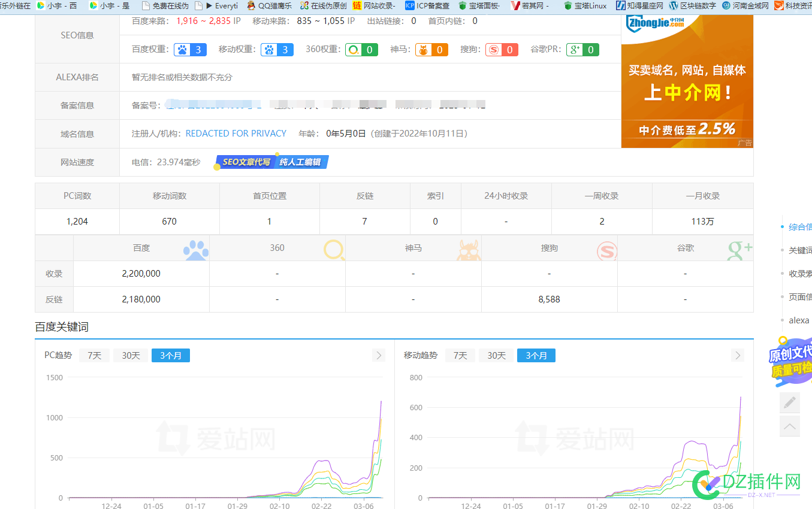
Task: Click the 360 column header
Action: tap(277, 248)
